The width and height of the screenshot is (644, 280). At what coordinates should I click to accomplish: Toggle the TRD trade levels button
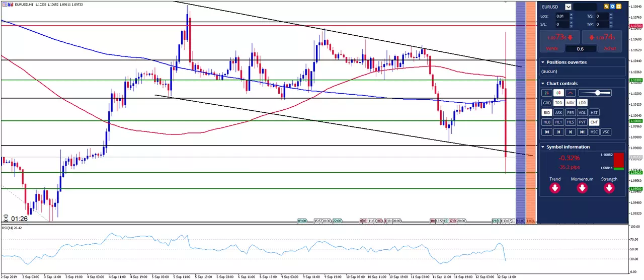(x=558, y=103)
